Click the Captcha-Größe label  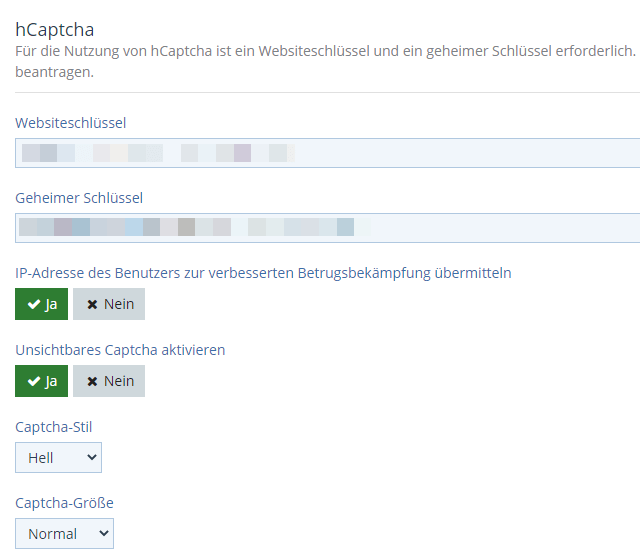(x=64, y=503)
